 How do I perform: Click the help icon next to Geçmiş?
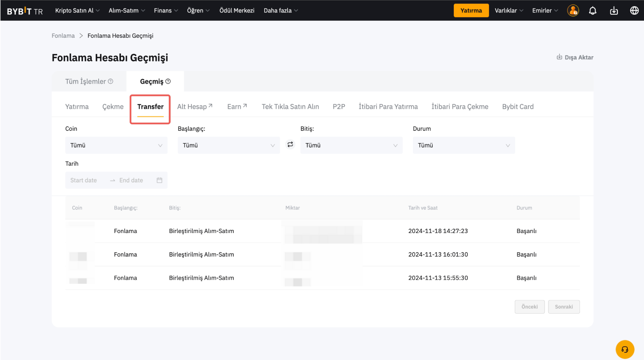coord(168,81)
